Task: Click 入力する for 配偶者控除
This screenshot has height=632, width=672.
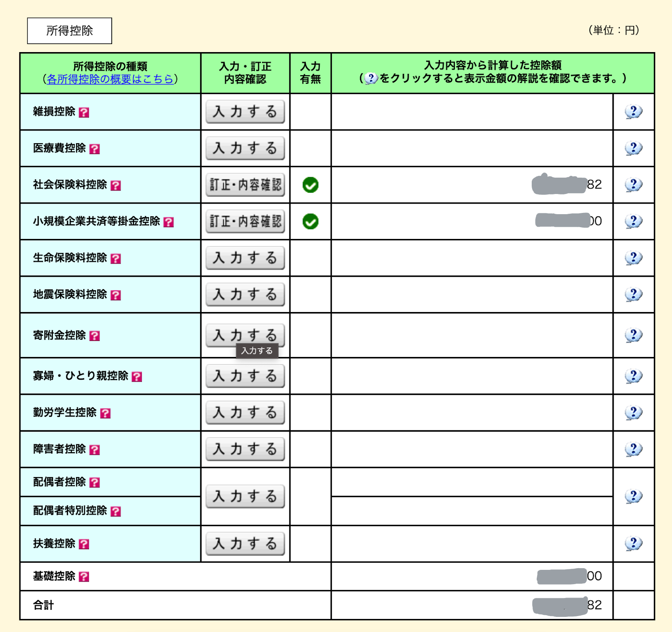Action: [245, 496]
